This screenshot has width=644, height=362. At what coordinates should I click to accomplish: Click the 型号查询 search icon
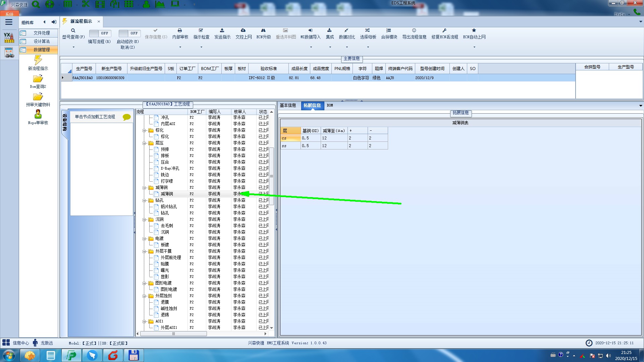pyautogui.click(x=73, y=31)
